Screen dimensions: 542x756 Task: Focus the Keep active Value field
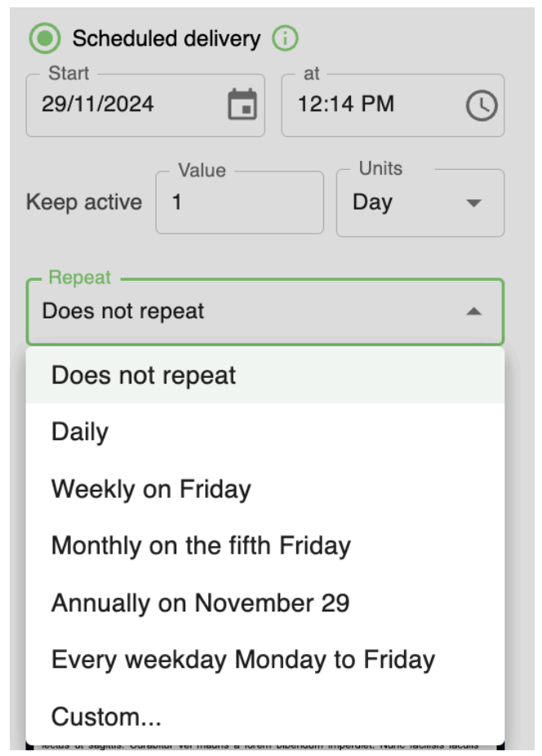pos(238,202)
